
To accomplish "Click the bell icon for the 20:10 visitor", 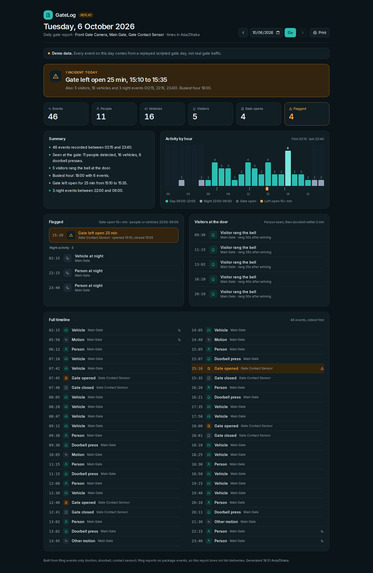I will [213, 294].
